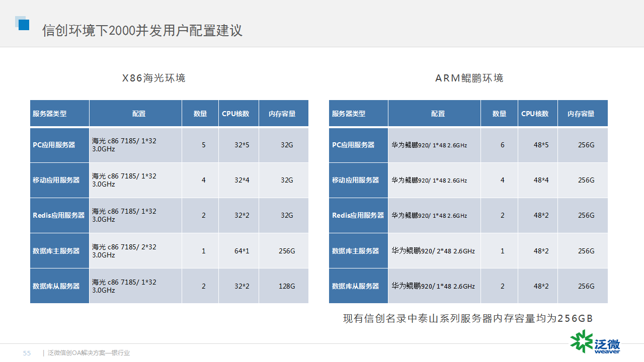Select the ARM鲲鹏环境 heading
Screen dimensions: 644x362
coord(469,78)
